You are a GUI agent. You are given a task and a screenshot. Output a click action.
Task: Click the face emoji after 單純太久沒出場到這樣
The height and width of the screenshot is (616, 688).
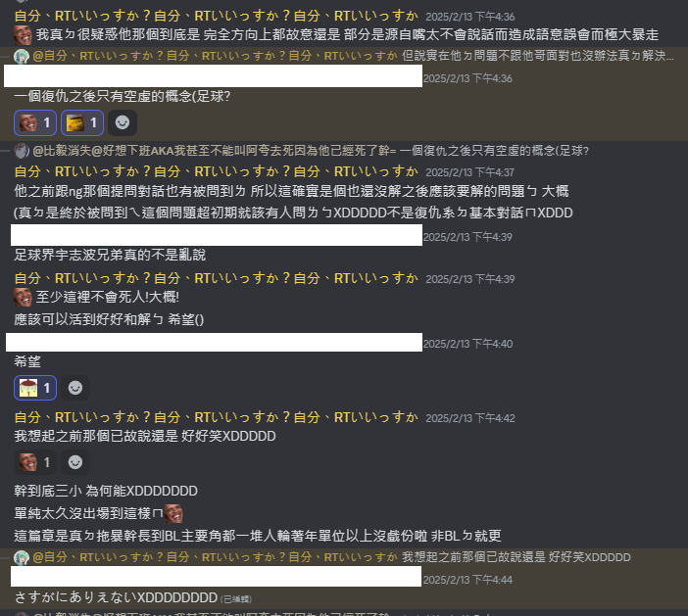pyautogui.click(x=173, y=513)
